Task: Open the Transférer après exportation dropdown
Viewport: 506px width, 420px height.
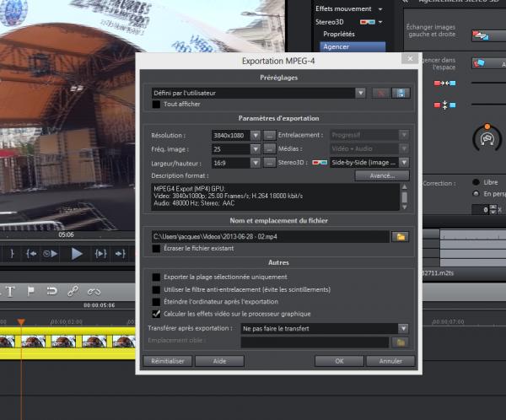Action: [403, 328]
